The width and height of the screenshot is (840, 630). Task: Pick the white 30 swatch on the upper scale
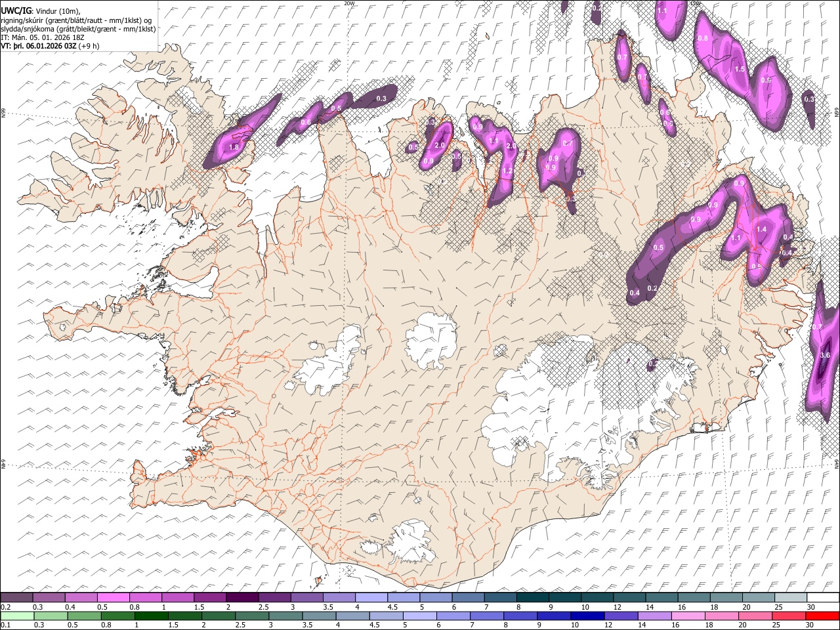pos(823,598)
